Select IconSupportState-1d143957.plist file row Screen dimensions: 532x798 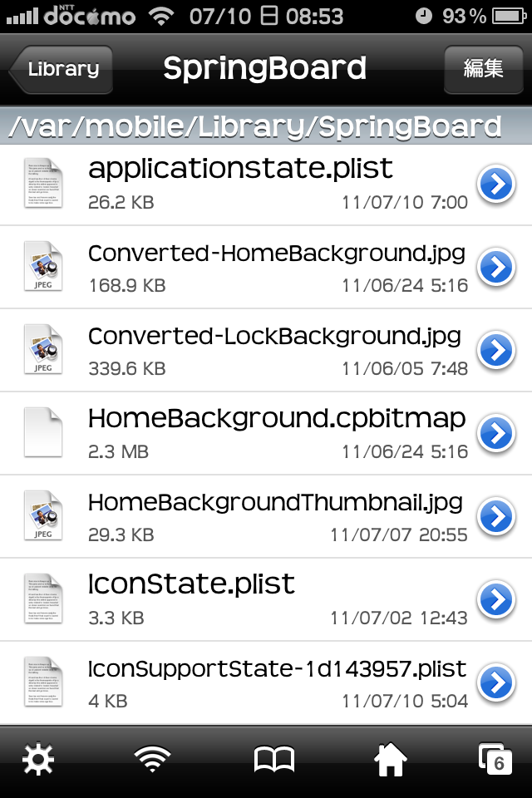click(x=266, y=683)
